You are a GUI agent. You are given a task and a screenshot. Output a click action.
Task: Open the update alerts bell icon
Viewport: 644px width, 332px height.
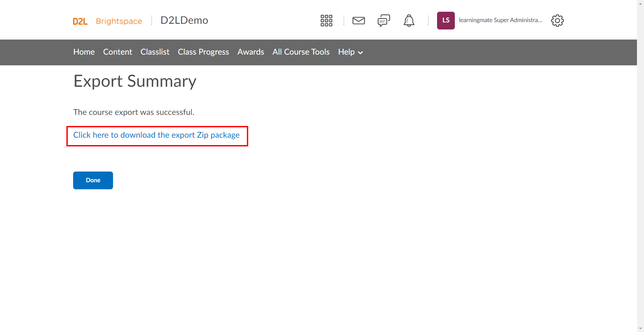pyautogui.click(x=409, y=20)
